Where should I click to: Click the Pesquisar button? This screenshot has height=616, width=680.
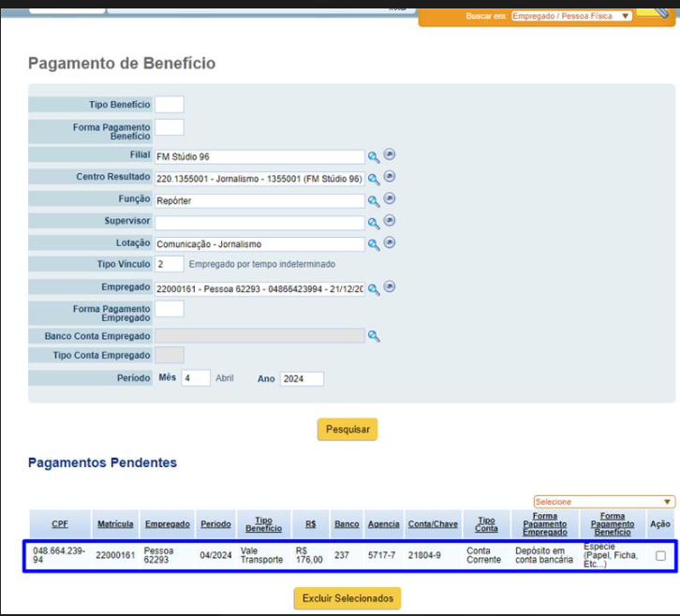point(347,429)
